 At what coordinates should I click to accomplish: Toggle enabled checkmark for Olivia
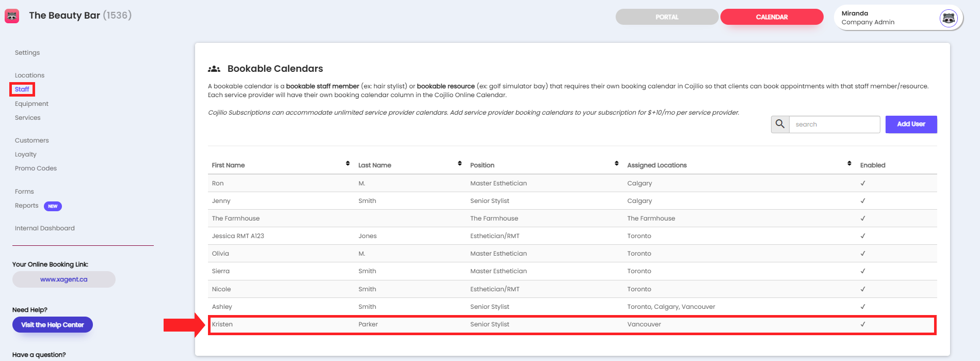[x=863, y=254]
